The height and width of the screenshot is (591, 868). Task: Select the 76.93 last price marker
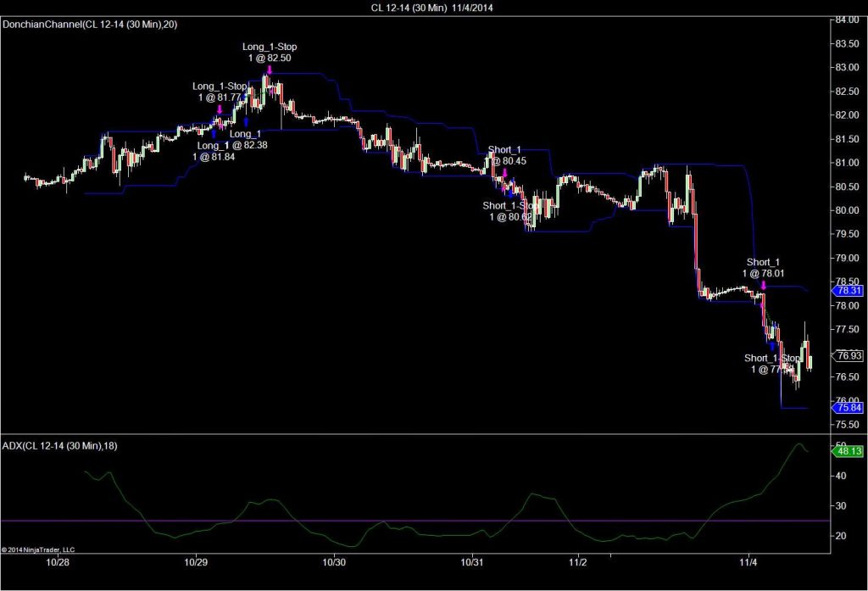click(848, 355)
